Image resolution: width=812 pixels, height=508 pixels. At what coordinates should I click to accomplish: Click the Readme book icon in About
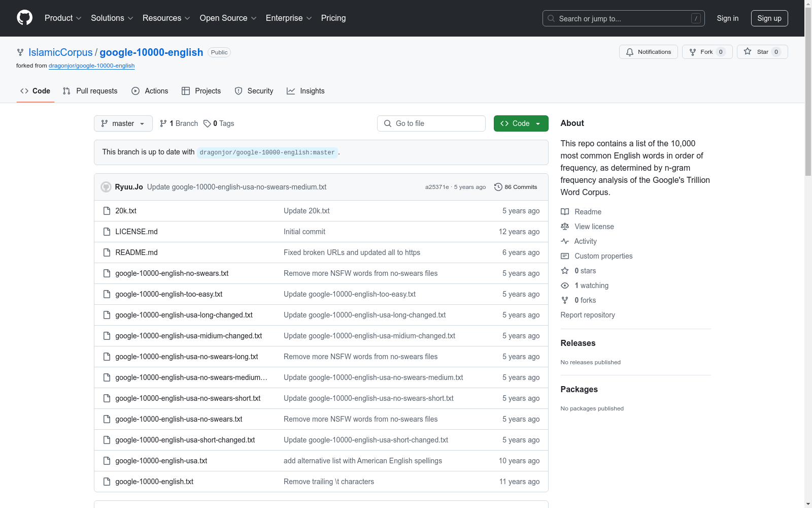tap(565, 212)
